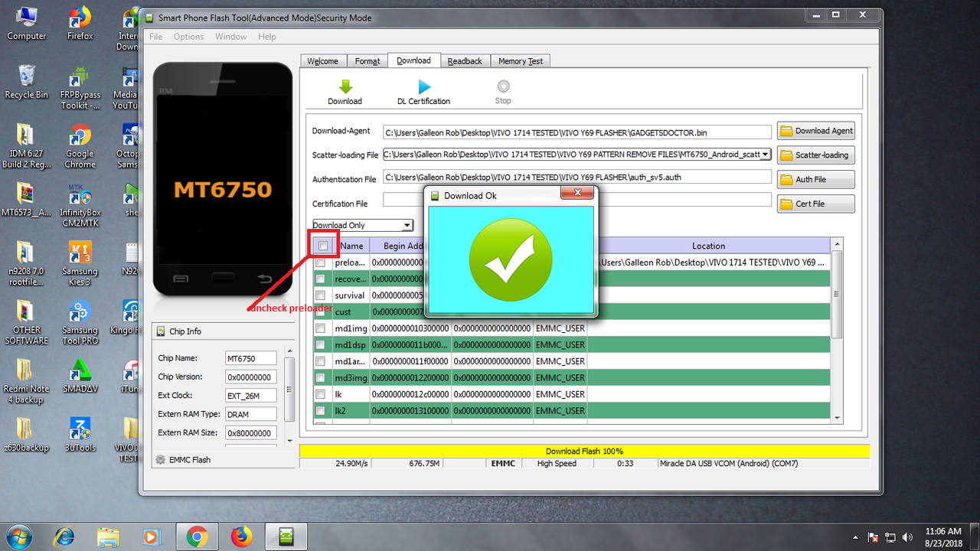Open Windows Media Player in the taskbar
980x551 pixels.
152,536
